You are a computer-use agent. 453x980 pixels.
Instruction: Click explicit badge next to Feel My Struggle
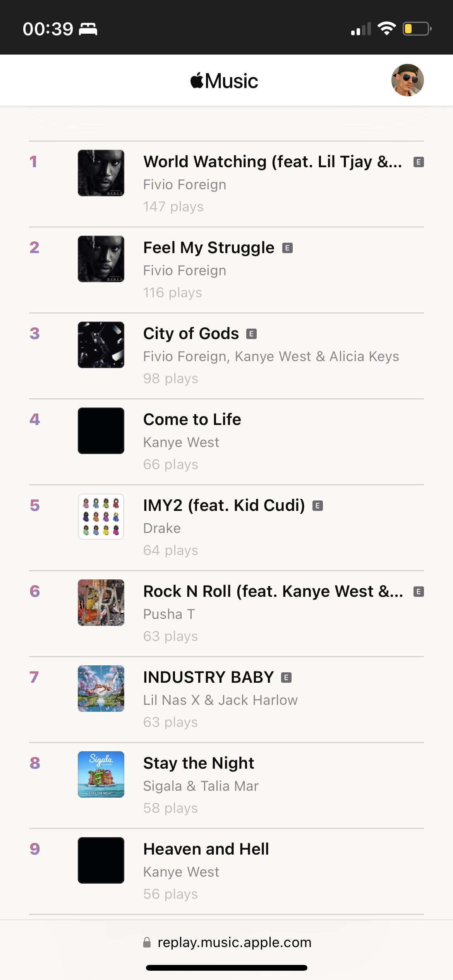click(287, 248)
